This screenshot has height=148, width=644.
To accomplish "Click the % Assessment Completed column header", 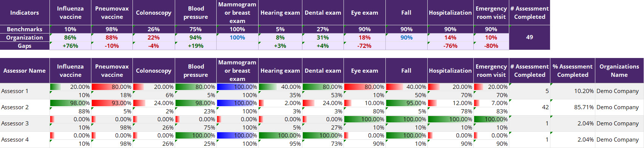I will (x=573, y=70).
